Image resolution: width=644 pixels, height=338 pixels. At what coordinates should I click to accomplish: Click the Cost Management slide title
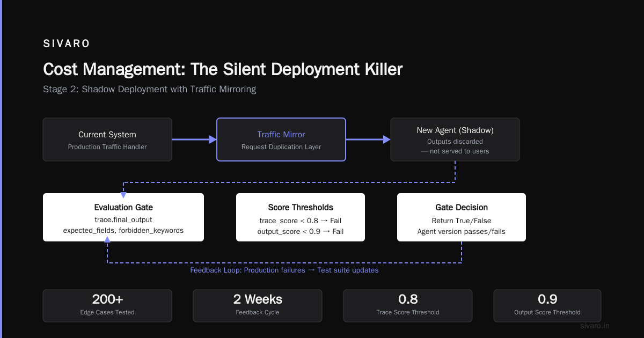pos(223,69)
